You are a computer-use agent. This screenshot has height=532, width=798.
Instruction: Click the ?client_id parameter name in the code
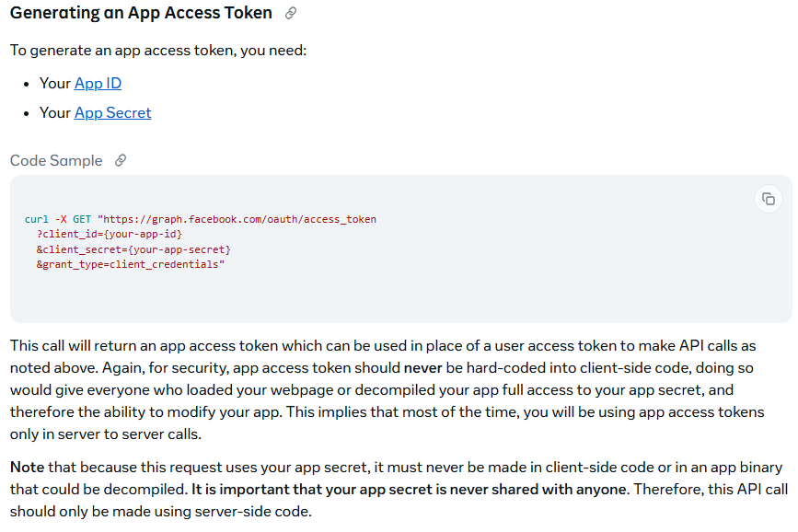click(70, 235)
